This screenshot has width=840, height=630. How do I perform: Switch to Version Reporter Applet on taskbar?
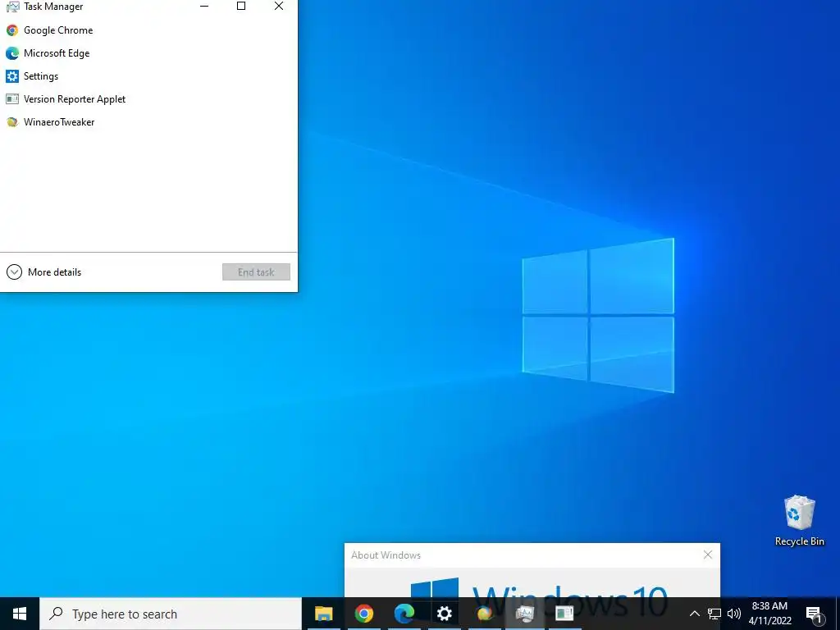[x=564, y=614]
